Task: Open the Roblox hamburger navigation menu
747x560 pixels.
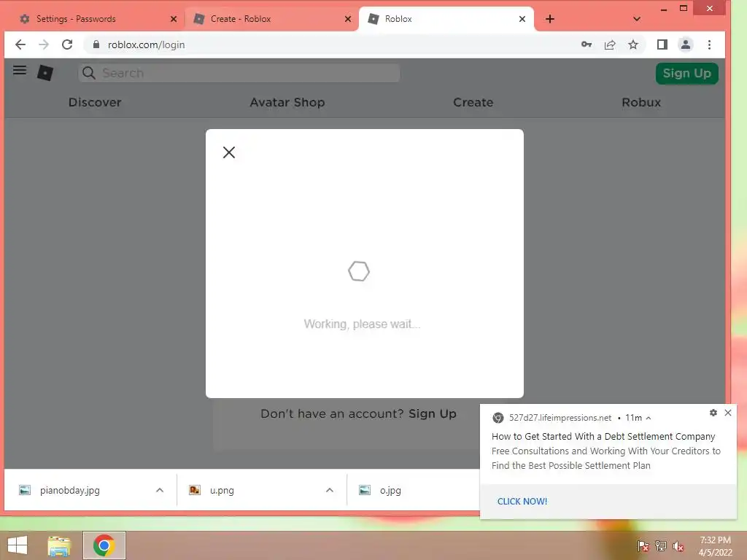Action: click(x=20, y=71)
